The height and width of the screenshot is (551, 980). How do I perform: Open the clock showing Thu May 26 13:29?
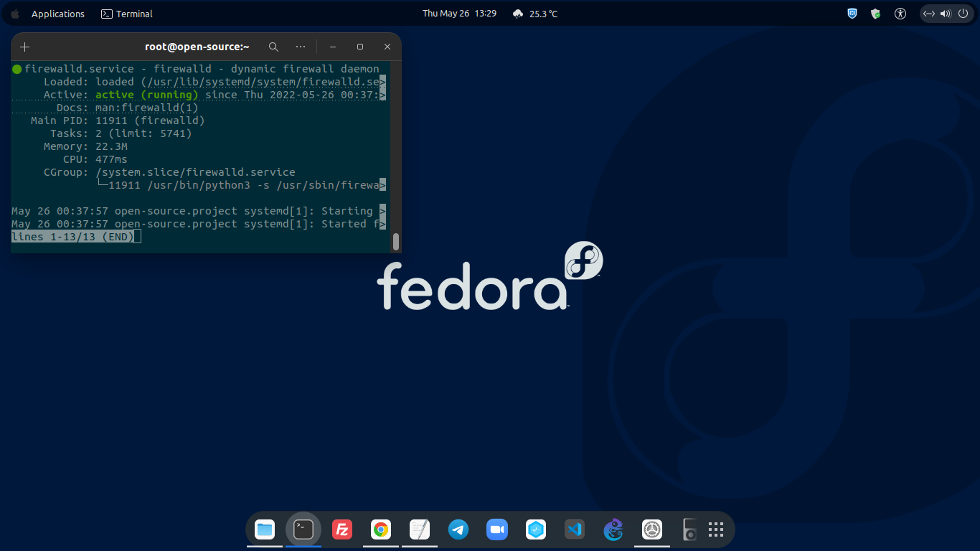(460, 14)
